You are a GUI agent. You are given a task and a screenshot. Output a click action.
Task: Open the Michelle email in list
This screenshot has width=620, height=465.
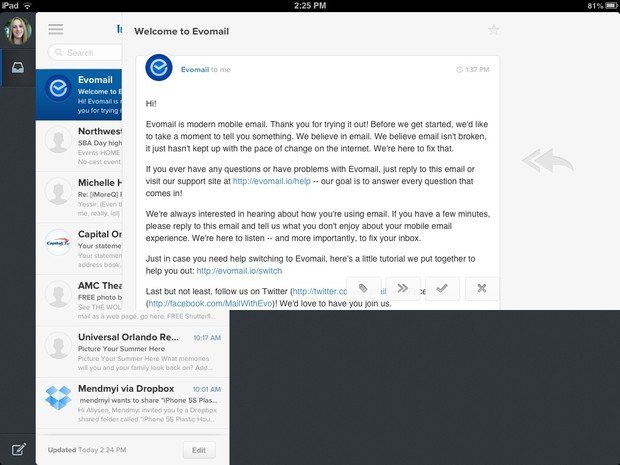[x=79, y=197]
